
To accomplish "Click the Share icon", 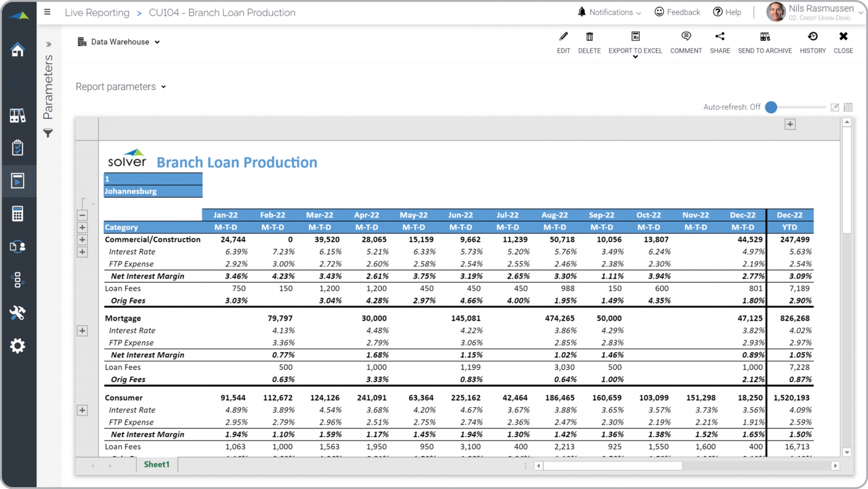I will click(x=719, y=37).
